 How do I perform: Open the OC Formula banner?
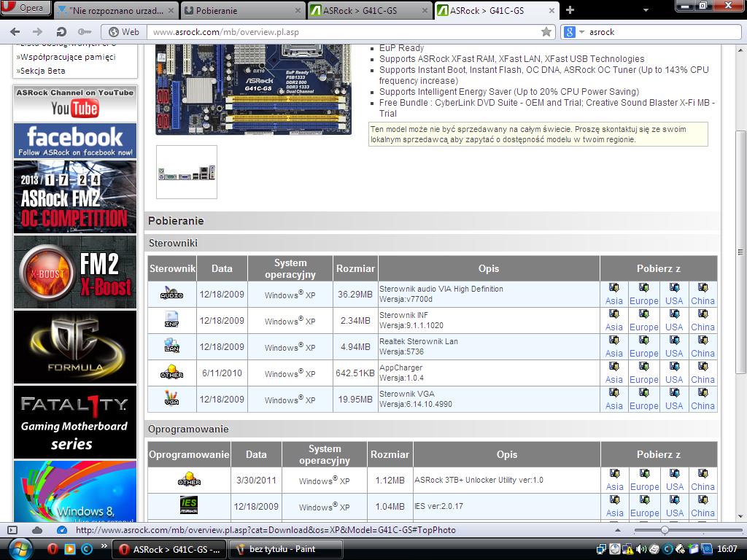click(75, 347)
